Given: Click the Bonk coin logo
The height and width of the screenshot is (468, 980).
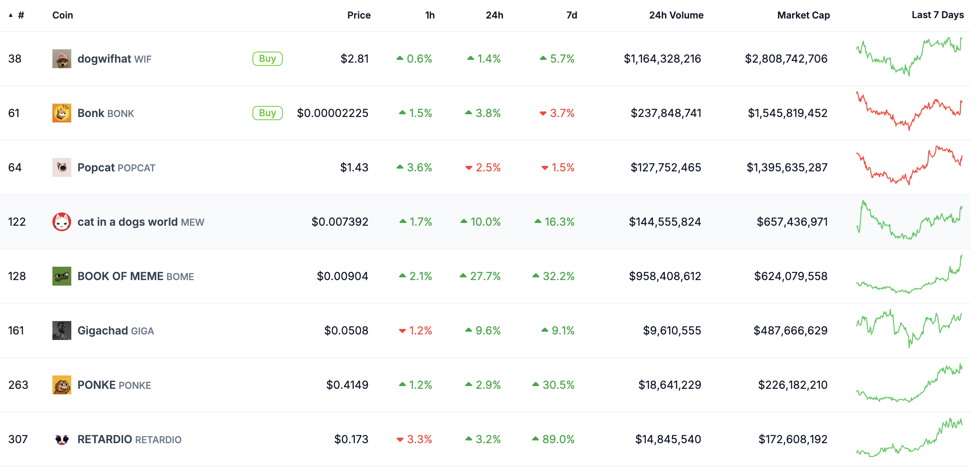Looking at the screenshot, I should tap(62, 113).
